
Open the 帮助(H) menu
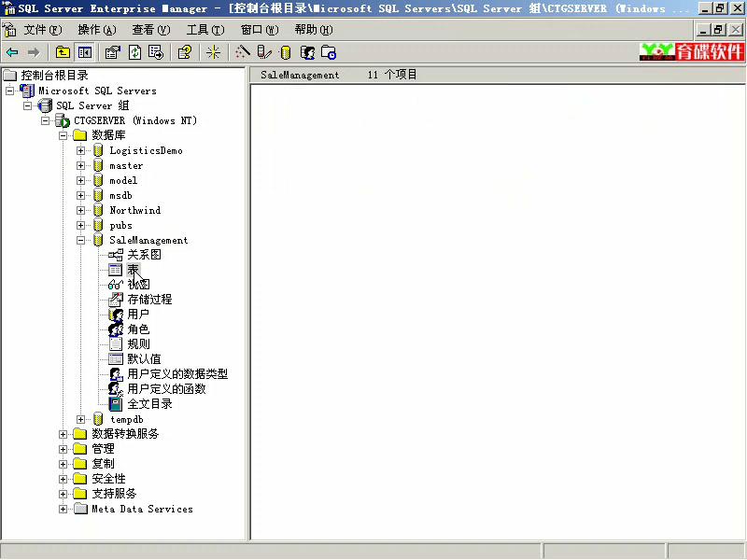314,30
